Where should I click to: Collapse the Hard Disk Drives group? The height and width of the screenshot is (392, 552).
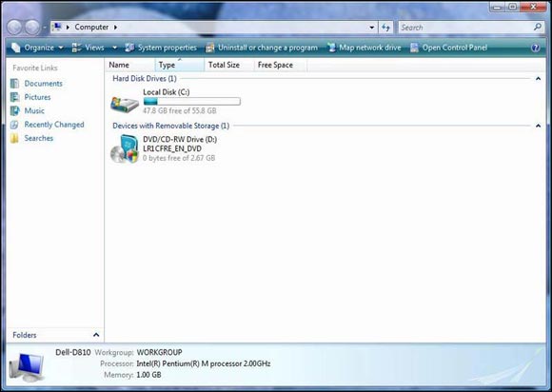pyautogui.click(x=538, y=78)
